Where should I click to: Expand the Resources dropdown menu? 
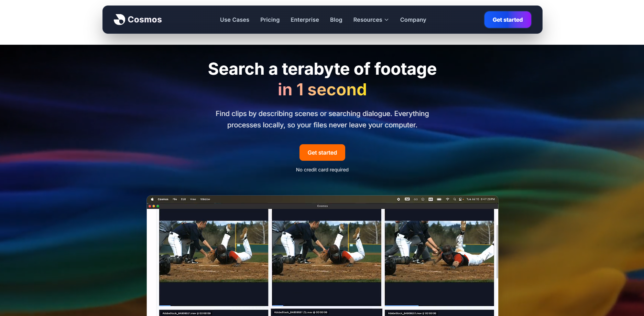pyautogui.click(x=371, y=20)
